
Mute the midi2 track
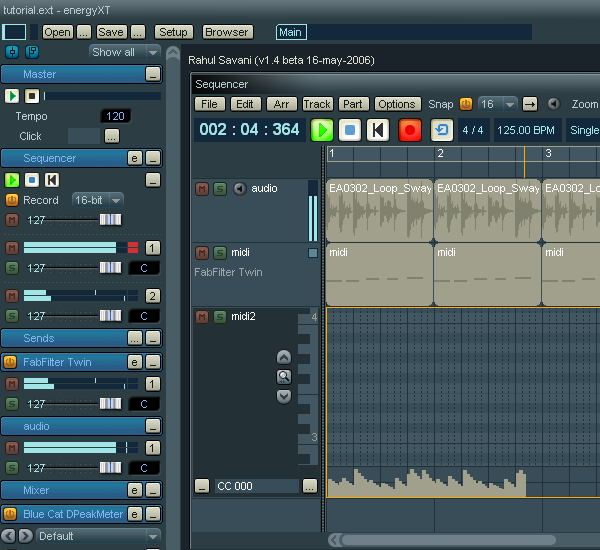pyautogui.click(x=202, y=317)
